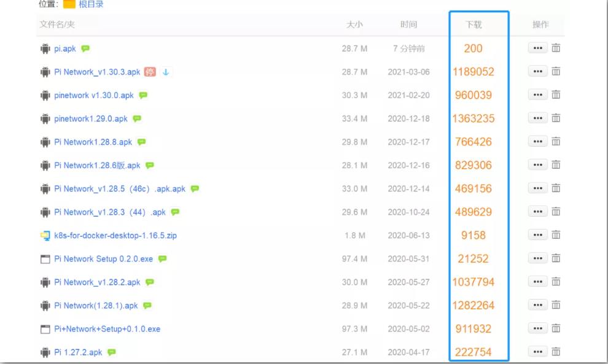Go to 根目录 root directory link

pyautogui.click(x=91, y=4)
